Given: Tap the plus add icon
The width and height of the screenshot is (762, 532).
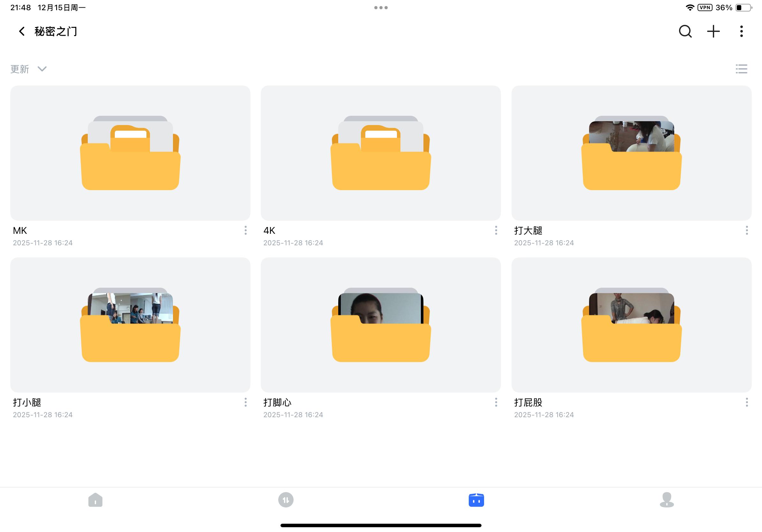Looking at the screenshot, I should click(713, 32).
